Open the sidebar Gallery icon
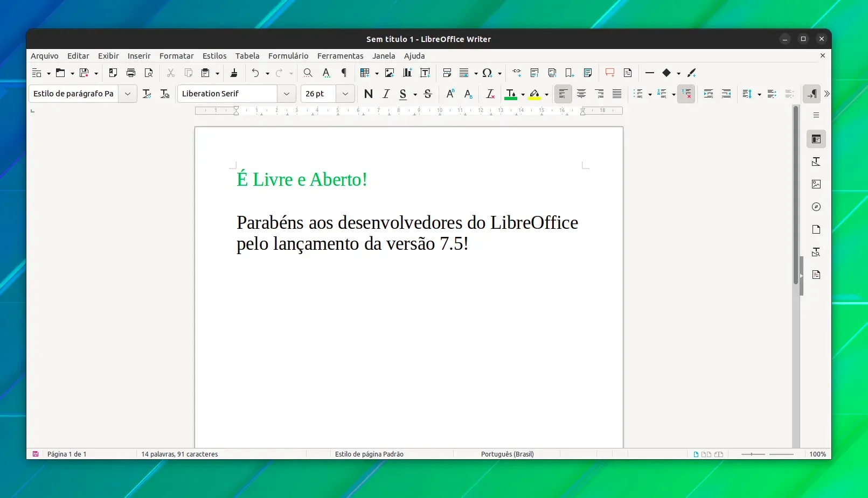Screen dimensions: 868x498 816,184
